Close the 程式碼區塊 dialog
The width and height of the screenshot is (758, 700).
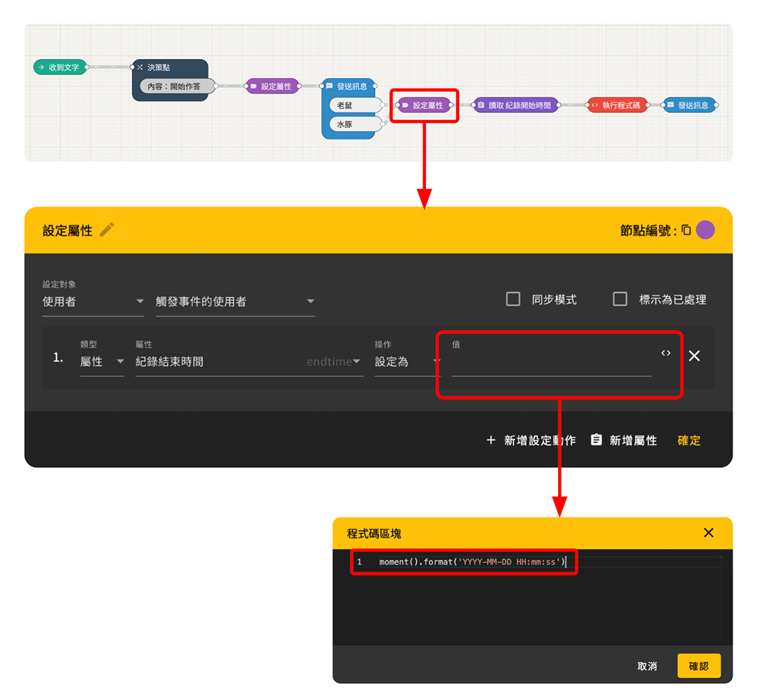pyautogui.click(x=709, y=533)
